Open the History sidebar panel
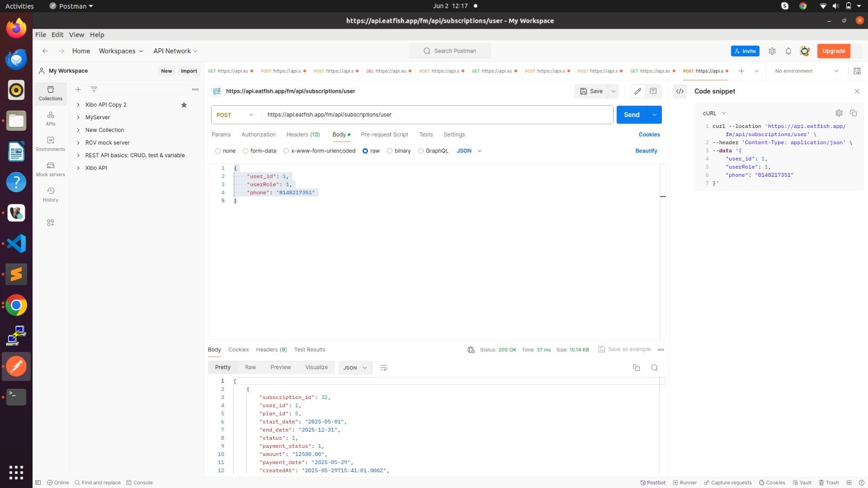Image resolution: width=868 pixels, height=488 pixels. (50, 194)
